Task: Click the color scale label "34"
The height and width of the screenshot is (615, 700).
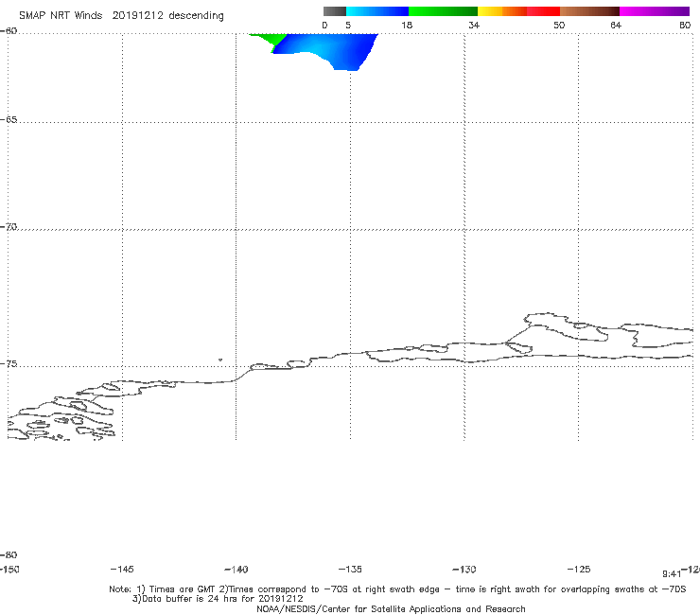Action: 474,25
